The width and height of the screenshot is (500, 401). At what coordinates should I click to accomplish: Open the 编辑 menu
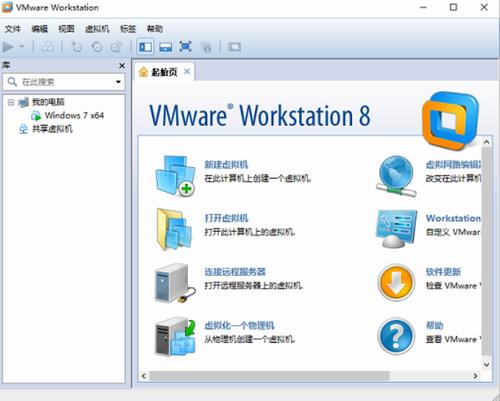[x=40, y=29]
